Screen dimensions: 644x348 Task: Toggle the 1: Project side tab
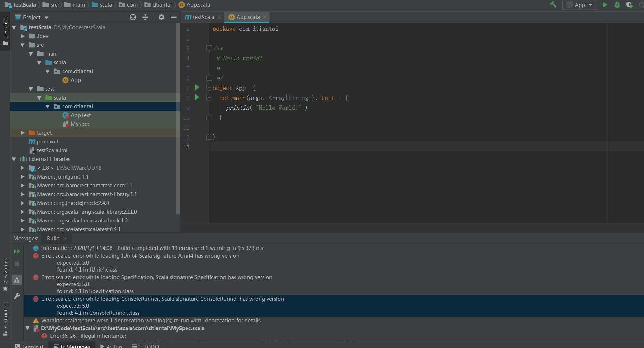pyautogui.click(x=5, y=31)
